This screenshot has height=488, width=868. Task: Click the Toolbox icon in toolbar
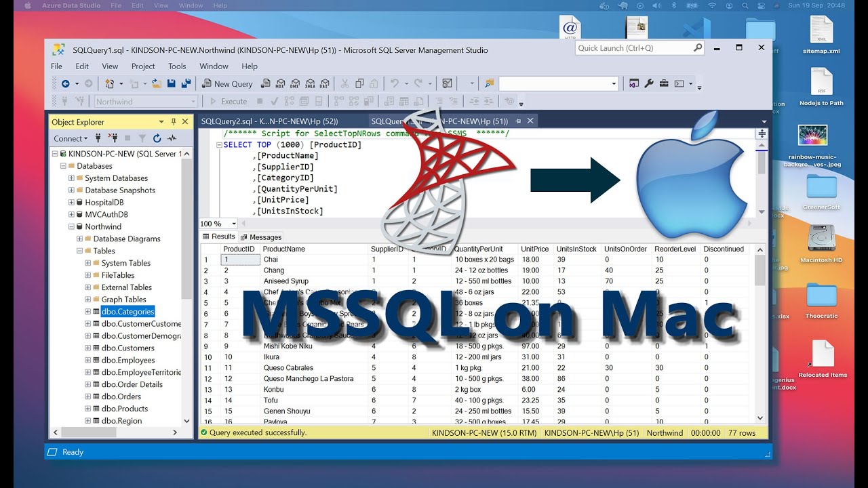click(664, 83)
